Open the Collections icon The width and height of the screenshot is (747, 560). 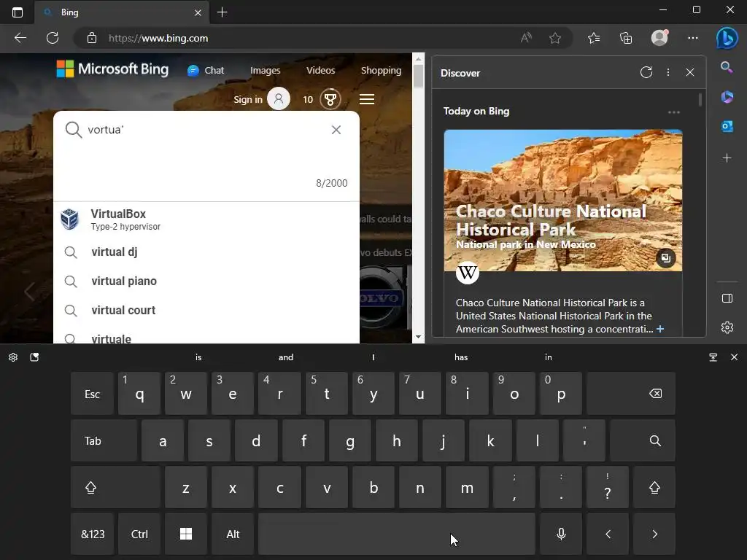(x=626, y=38)
